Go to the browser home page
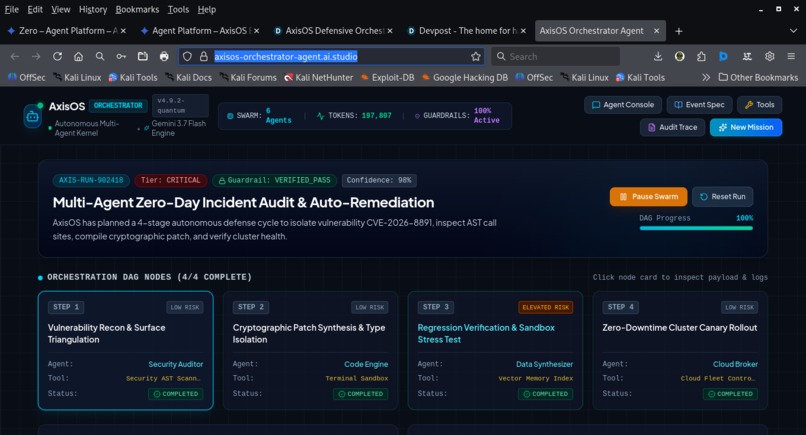 [78, 57]
